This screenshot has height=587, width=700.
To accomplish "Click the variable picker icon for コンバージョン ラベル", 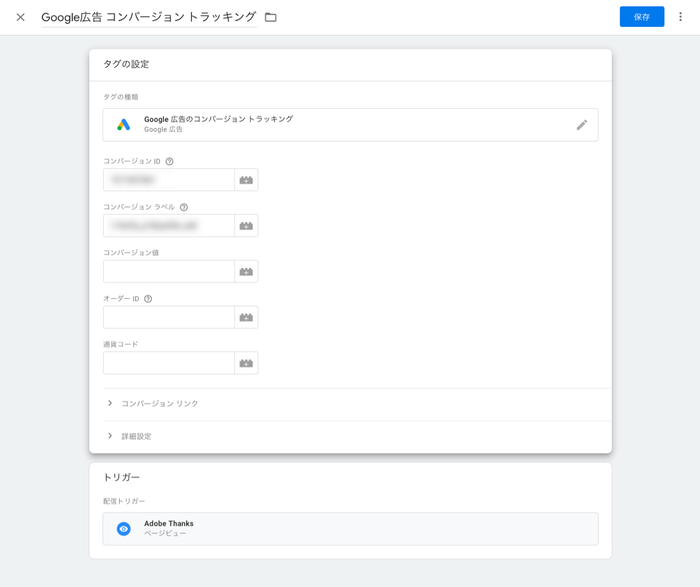I will click(246, 226).
